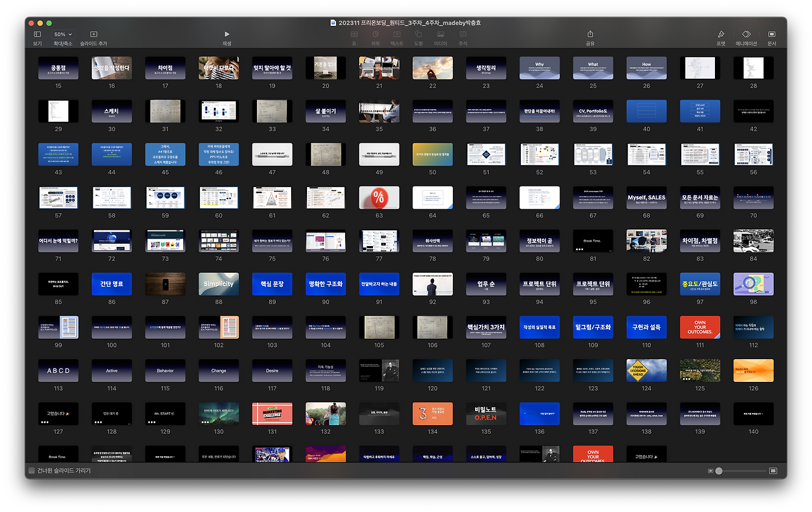Select slide 17 thumbnail titled 차이점
The image size is (812, 512).
point(165,68)
